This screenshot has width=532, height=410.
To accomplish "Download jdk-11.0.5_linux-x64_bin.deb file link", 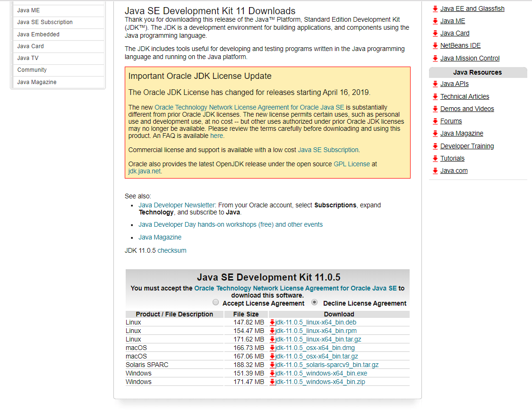I will [316, 322].
